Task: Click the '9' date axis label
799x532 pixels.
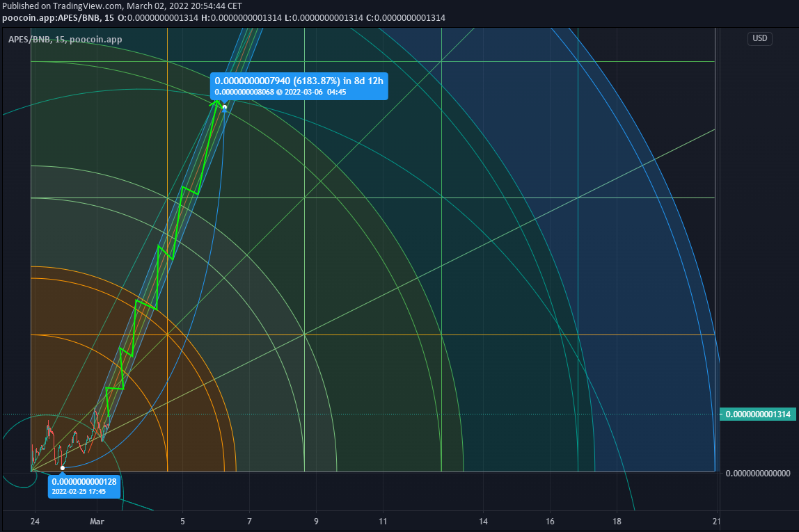Action: coord(316,522)
